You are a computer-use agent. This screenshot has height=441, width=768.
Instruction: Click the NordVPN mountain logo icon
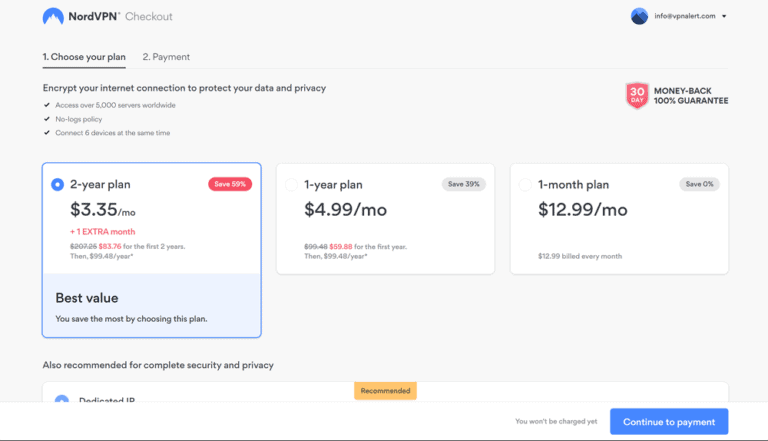(53, 17)
